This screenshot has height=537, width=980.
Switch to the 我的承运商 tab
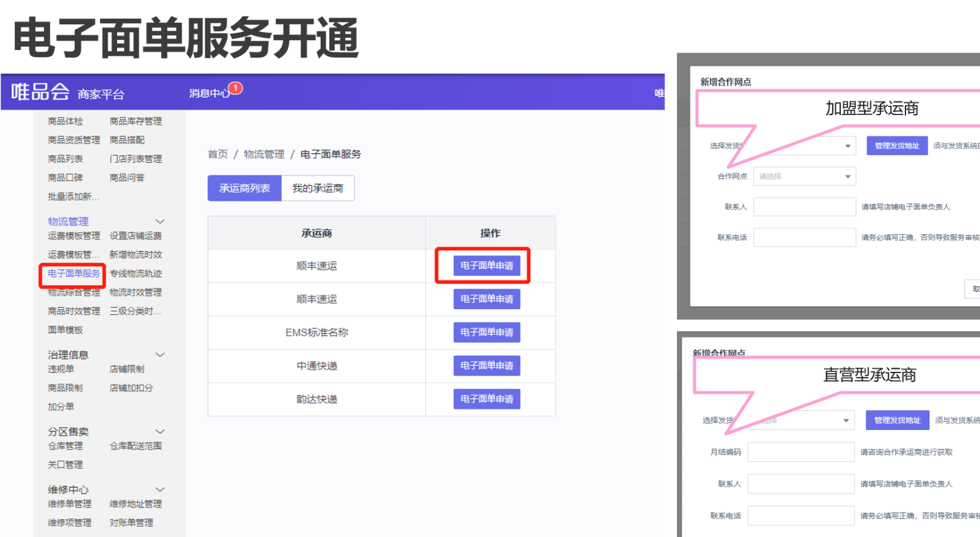click(x=318, y=188)
